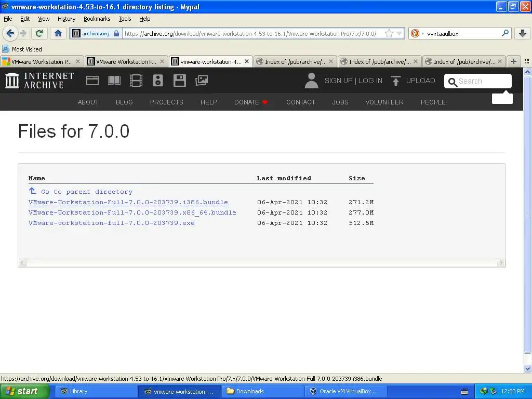Click the taskbar on-screen keyboard icon
This screenshot has height=399, width=532.
tap(464, 392)
